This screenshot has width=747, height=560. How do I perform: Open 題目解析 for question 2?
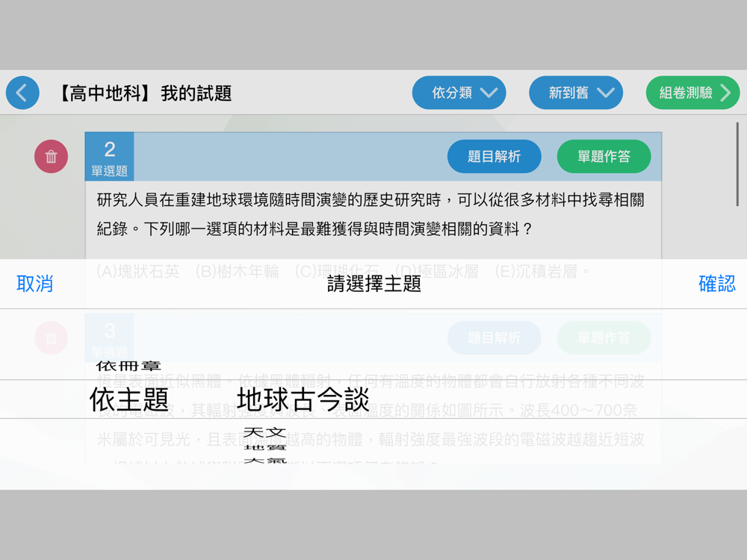tap(494, 156)
